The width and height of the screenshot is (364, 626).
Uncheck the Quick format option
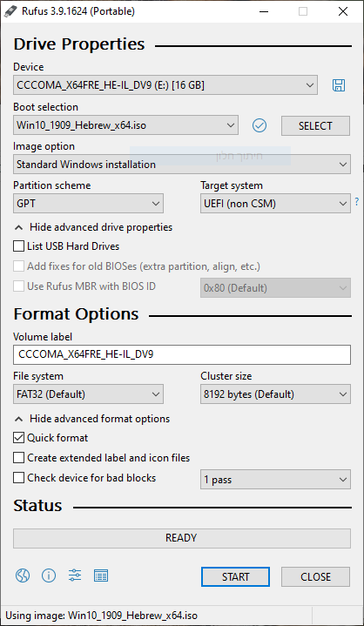click(x=19, y=438)
